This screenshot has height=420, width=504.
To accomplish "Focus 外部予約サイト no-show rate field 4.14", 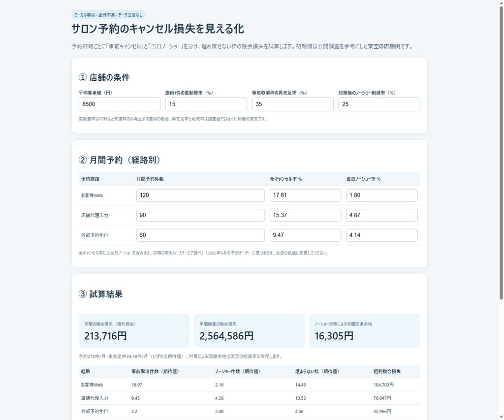I will [x=382, y=235].
